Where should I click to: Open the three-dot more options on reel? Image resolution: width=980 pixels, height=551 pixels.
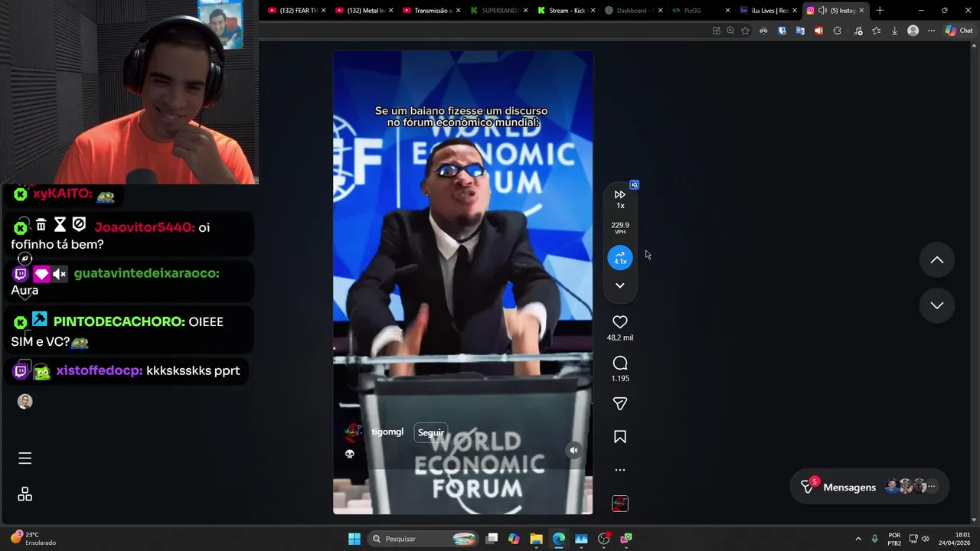[x=620, y=470]
